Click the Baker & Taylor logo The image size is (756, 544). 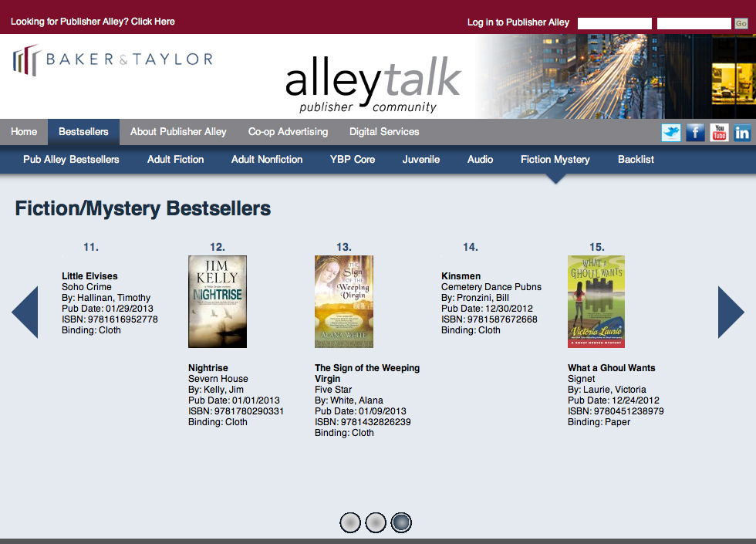(113, 60)
